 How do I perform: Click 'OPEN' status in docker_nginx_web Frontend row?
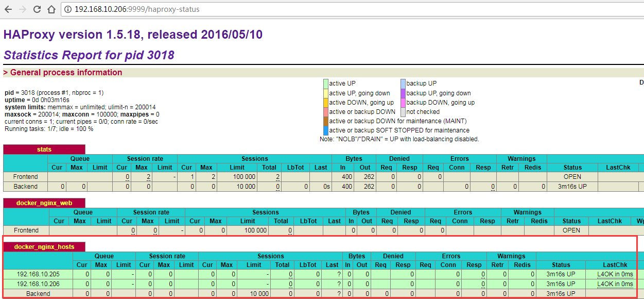571,230
